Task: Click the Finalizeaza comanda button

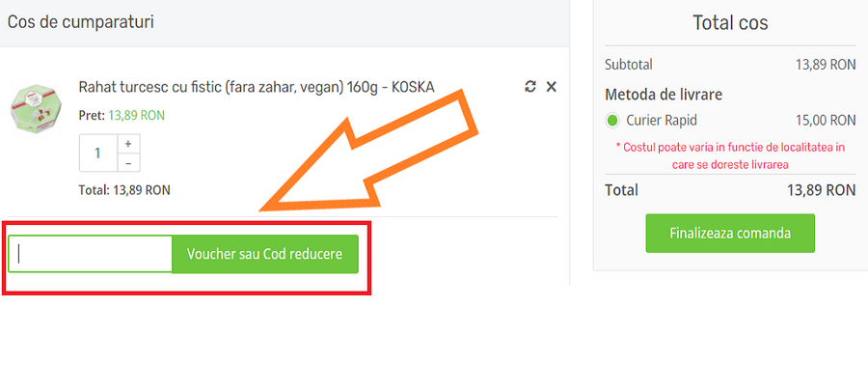Action: point(730,234)
